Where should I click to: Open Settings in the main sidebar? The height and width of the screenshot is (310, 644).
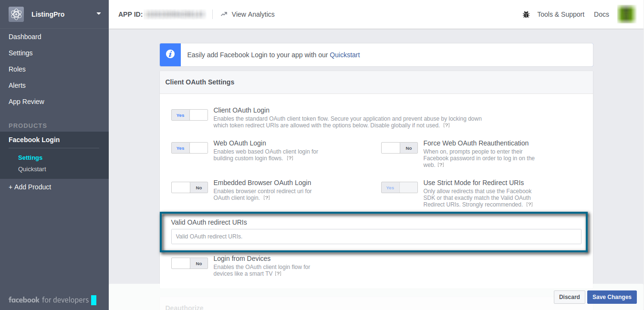21,53
